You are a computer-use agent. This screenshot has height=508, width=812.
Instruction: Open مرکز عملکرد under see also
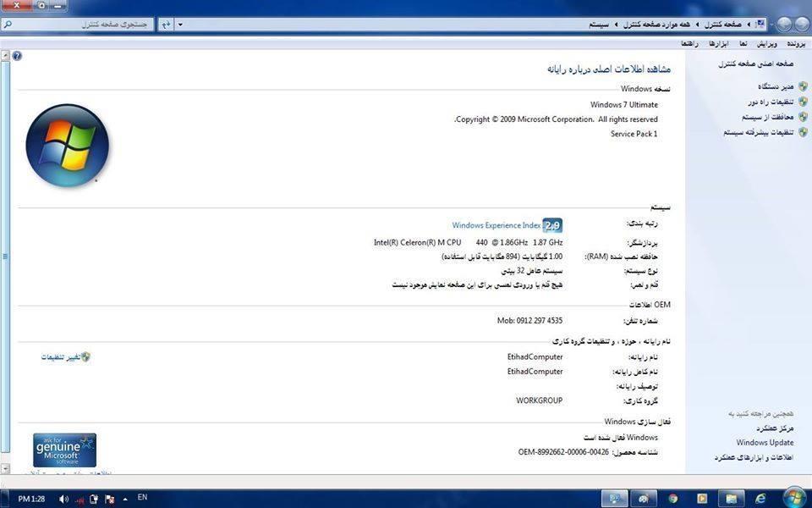[x=775, y=428]
